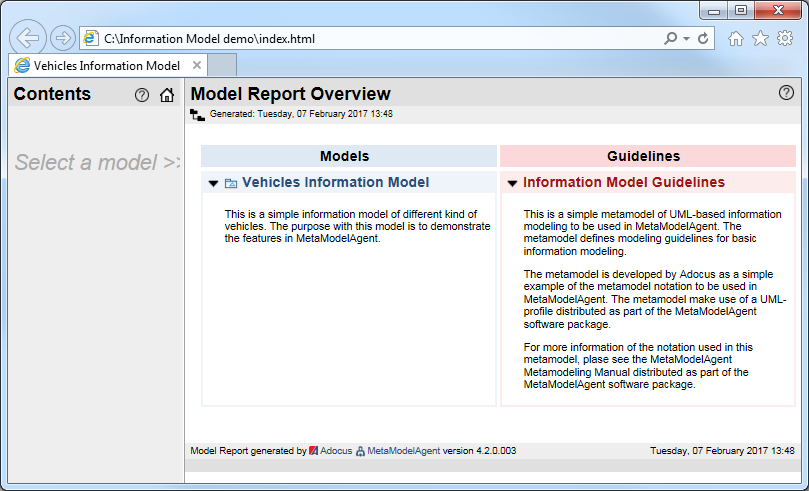Collapse the Vehicles Information Model section
The width and height of the screenshot is (809, 491).
tap(213, 183)
